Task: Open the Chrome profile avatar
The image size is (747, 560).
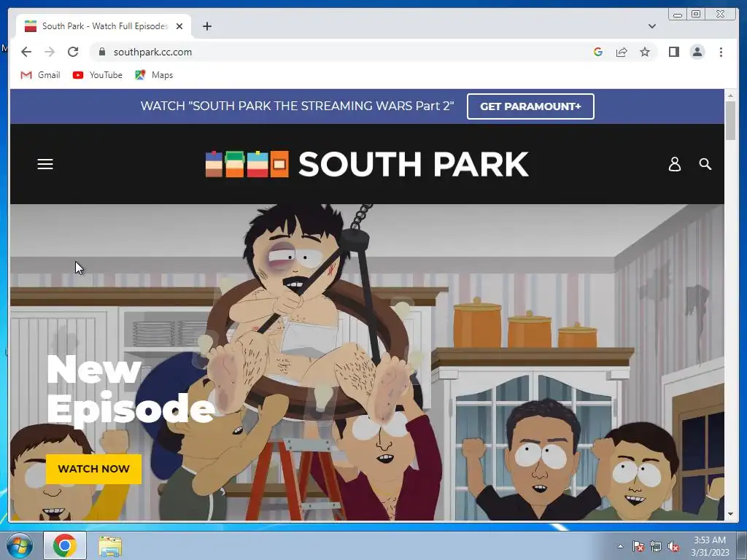Action: (697, 52)
